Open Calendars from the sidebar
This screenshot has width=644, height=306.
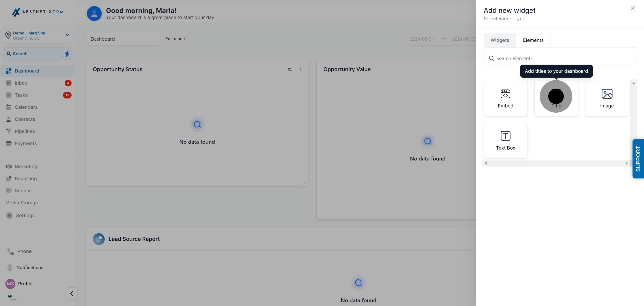[x=38, y=107]
